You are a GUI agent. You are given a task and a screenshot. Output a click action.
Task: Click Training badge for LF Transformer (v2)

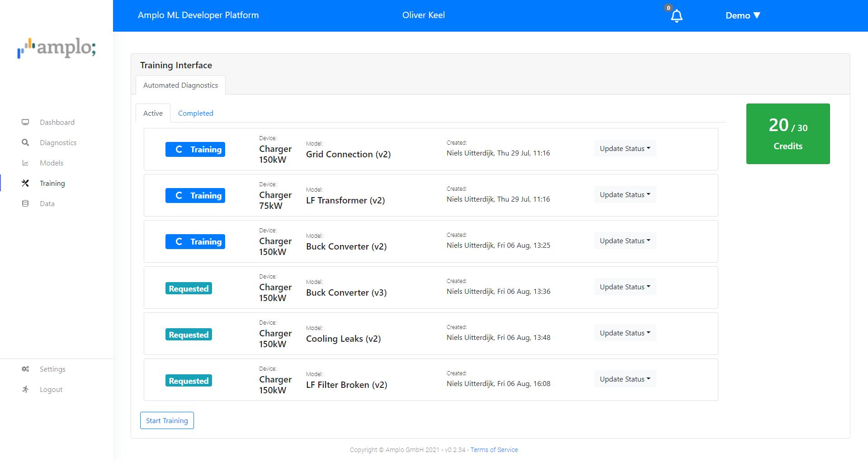pos(195,195)
